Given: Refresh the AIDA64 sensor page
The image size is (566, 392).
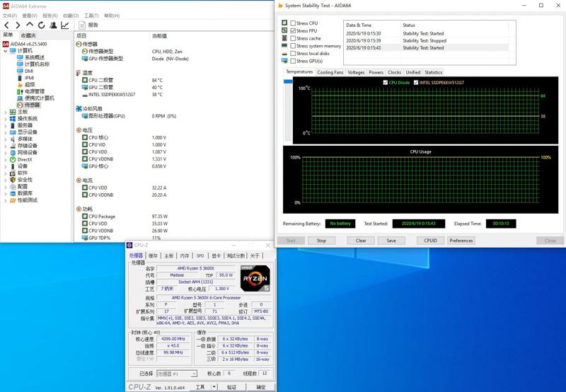Looking at the screenshot, I should (42, 25).
